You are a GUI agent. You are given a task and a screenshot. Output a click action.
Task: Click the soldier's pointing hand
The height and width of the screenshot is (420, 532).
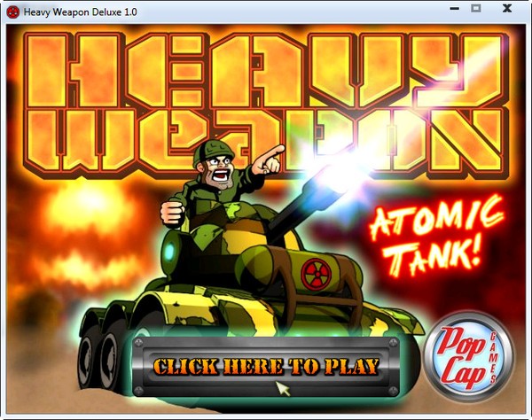click(x=269, y=158)
